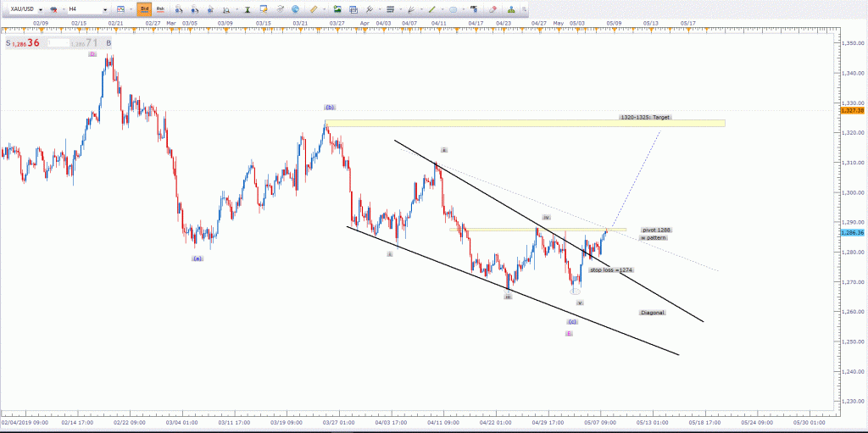868x433 pixels.
Task: Toggle the Bid price button
Action: (x=144, y=9)
